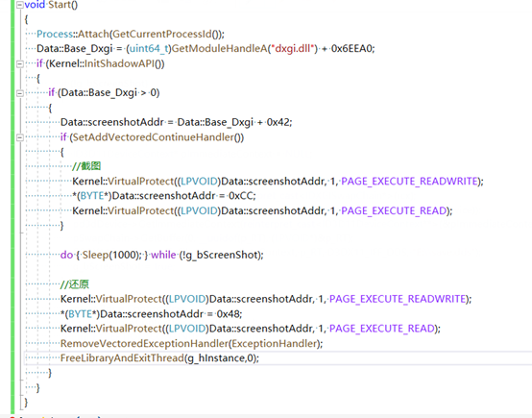Screen dimensions: 532x418
Task: Click 'PAGE_EXECUTE_READ' constant above the do-while loop
Action: 394,210
